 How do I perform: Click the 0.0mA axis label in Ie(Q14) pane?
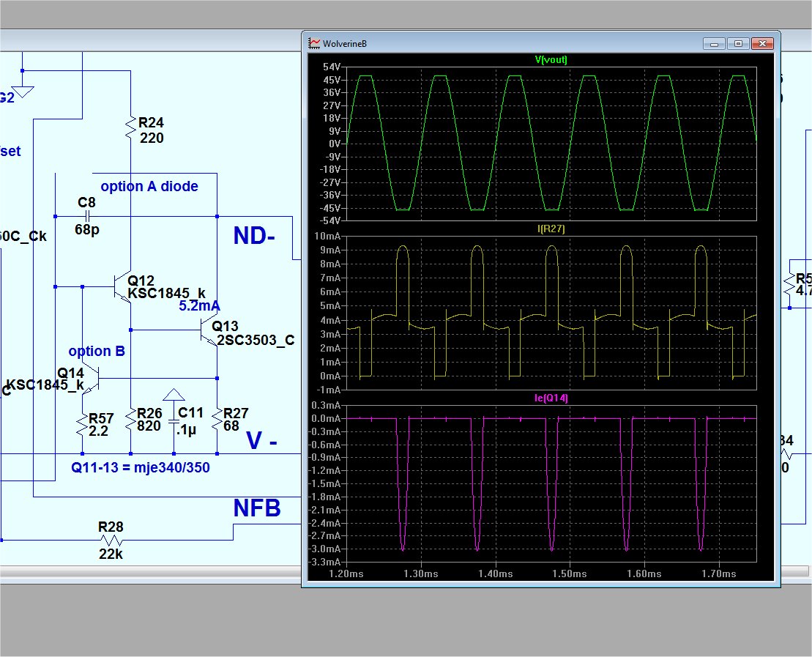pos(326,419)
